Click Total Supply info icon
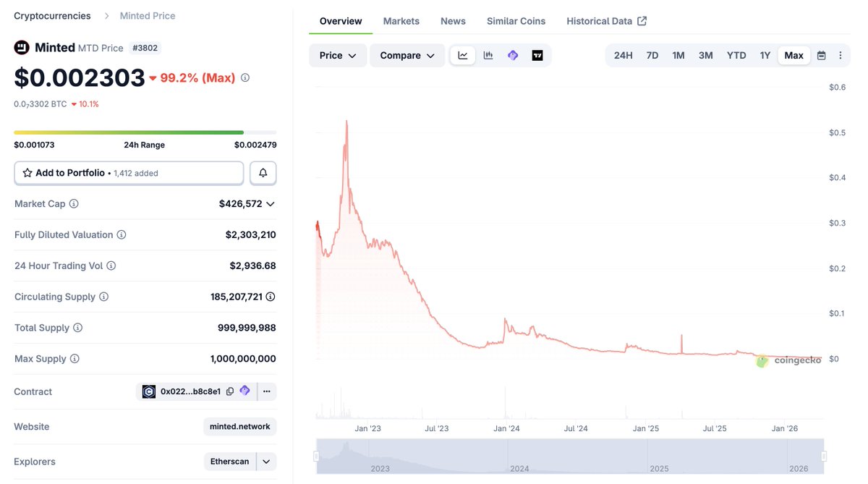Image resolution: width=868 pixels, height=484 pixels. coord(78,328)
